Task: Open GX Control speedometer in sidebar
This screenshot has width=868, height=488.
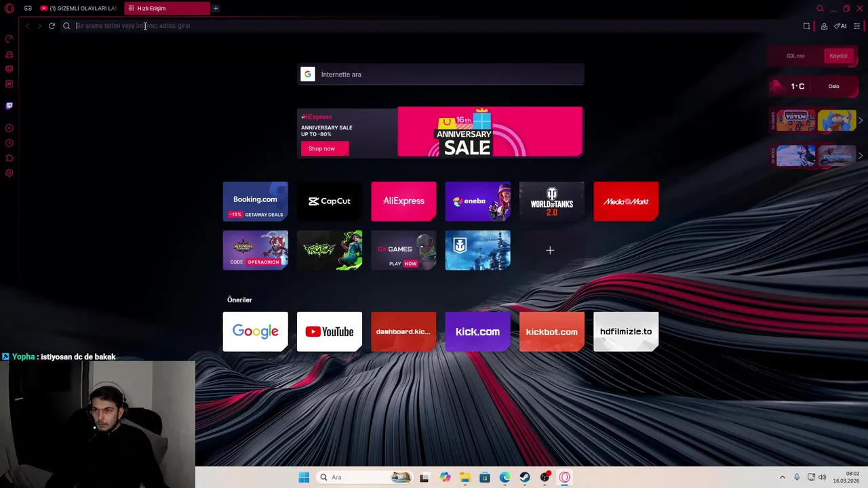Action: point(9,39)
